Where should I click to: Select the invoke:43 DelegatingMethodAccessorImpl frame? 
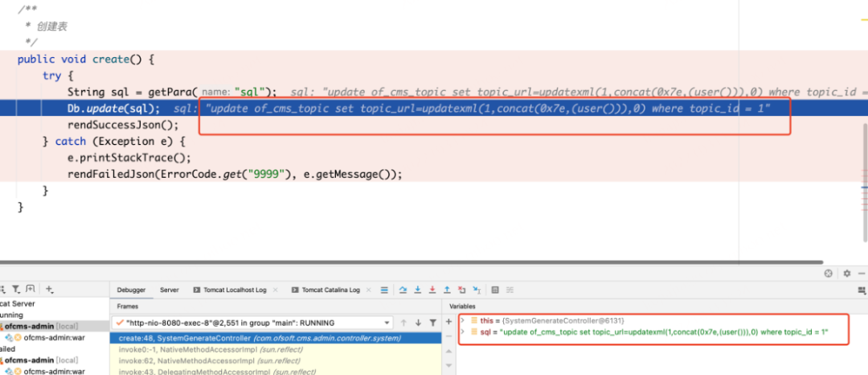click(x=276, y=371)
